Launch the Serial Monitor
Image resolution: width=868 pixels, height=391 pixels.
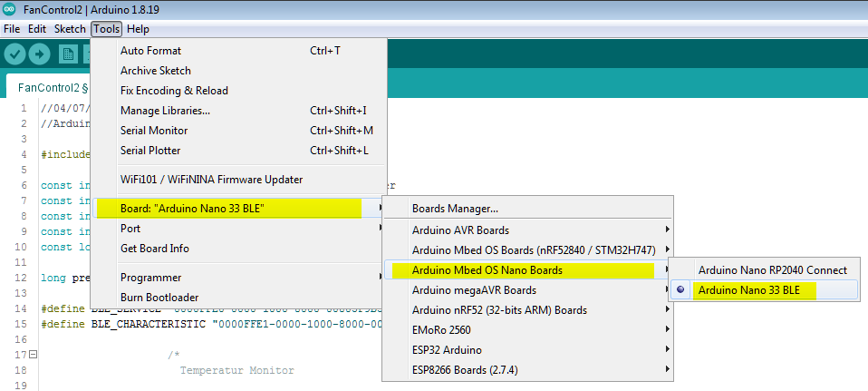click(238, 131)
